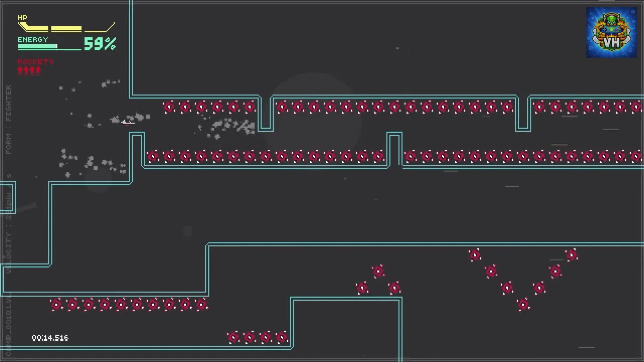This screenshot has width=644, height=362.
Task: Click the ROCKETS label
Action: (x=35, y=62)
